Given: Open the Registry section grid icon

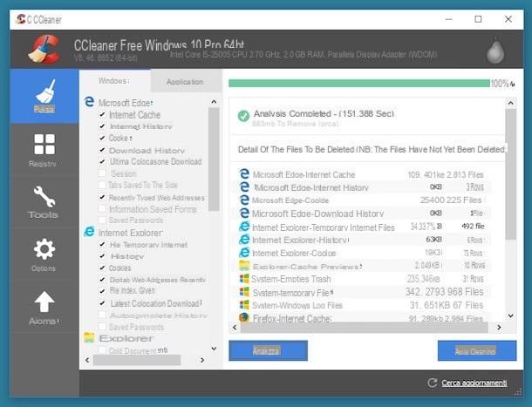Looking at the screenshot, I should click(44, 144).
